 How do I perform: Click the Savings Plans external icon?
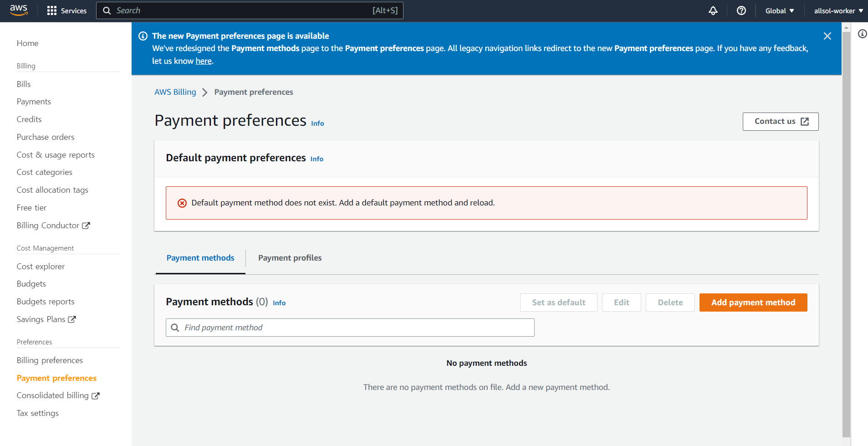pos(72,319)
